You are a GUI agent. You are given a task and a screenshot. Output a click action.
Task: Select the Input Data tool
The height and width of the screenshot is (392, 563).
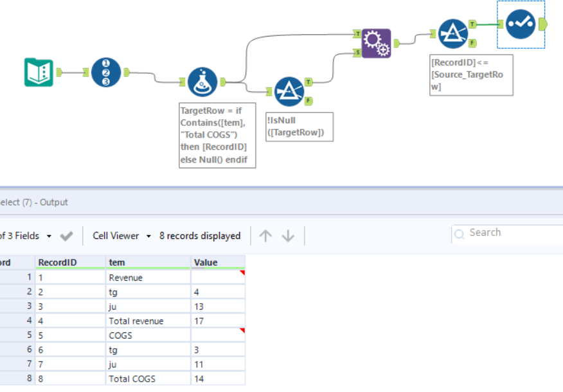(x=40, y=72)
